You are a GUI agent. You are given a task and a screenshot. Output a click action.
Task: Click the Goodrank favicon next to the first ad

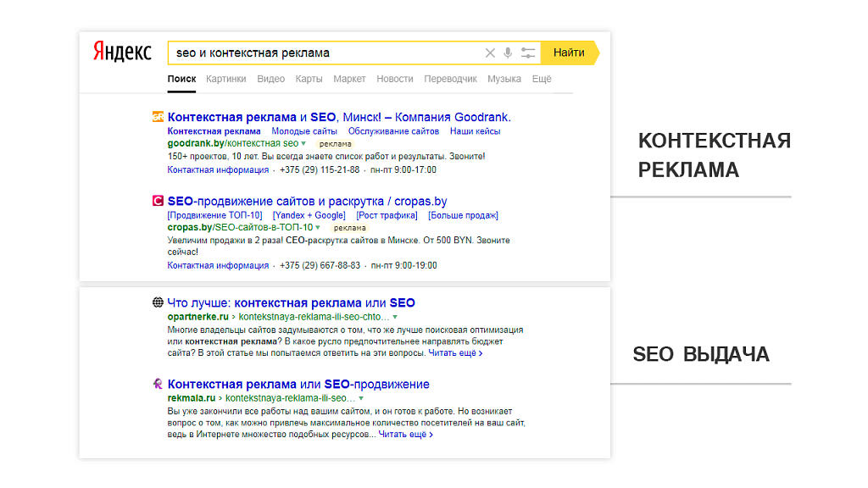tap(158, 117)
